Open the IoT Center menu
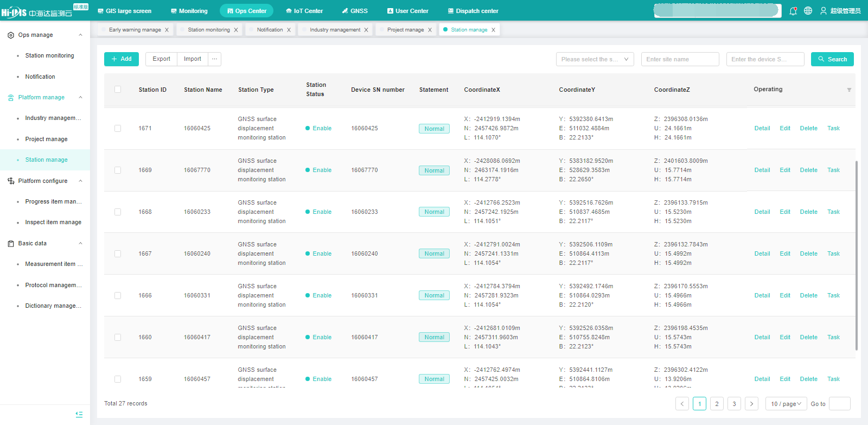The image size is (868, 425). 304,11
